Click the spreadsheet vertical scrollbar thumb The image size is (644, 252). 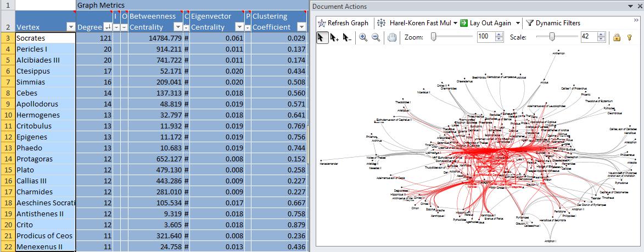(309, 144)
